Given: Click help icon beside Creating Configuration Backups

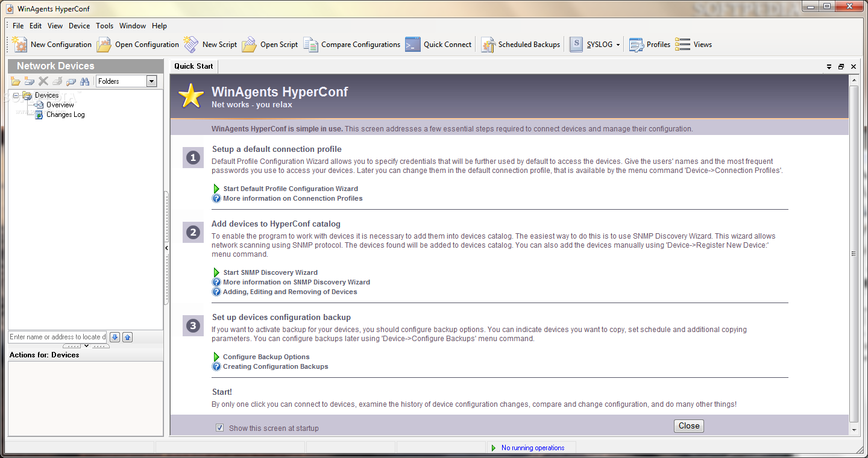Looking at the screenshot, I should pos(216,366).
